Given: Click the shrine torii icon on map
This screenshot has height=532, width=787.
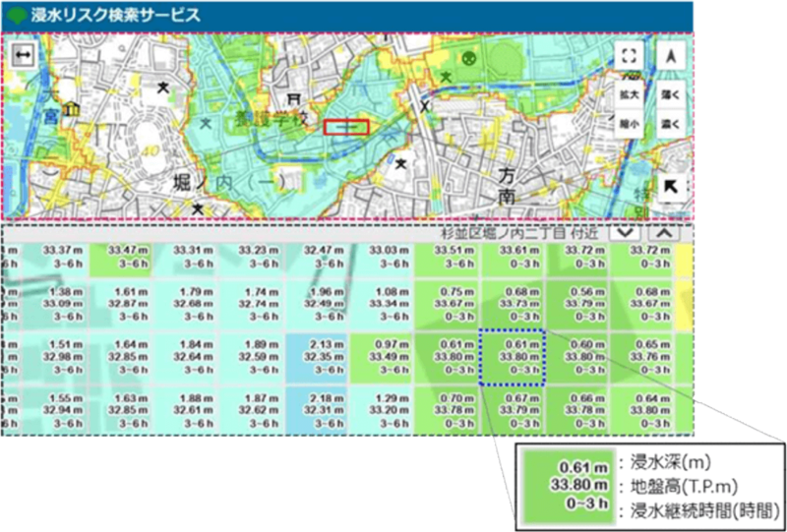Looking at the screenshot, I should pyautogui.click(x=292, y=98).
